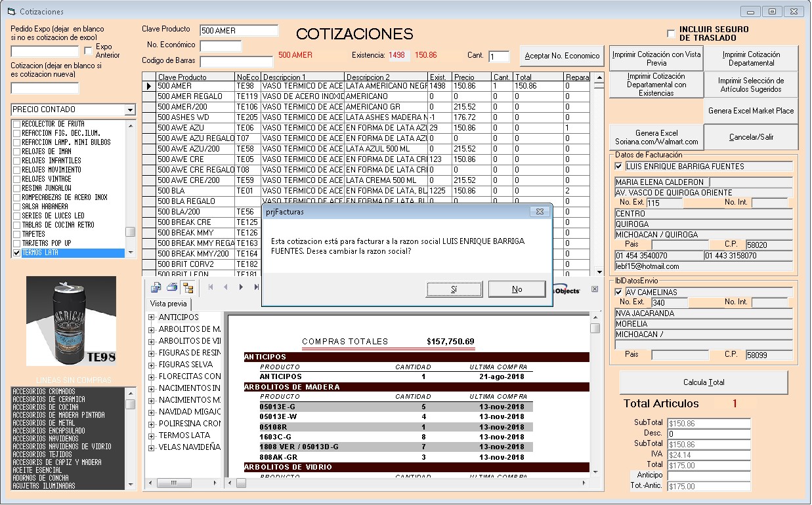Uncheck TERMOS LATA in category list

(17, 253)
